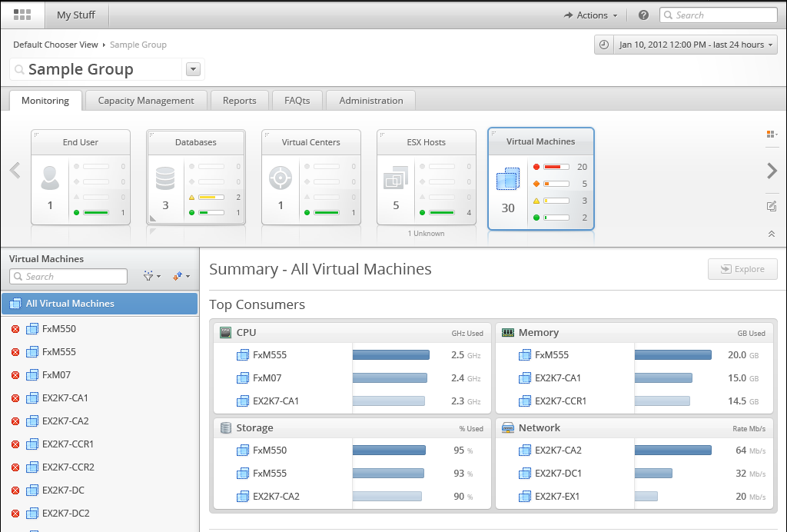The height and width of the screenshot is (532, 787).
Task: Click FxM555 CPU usage bar
Action: tap(390, 355)
